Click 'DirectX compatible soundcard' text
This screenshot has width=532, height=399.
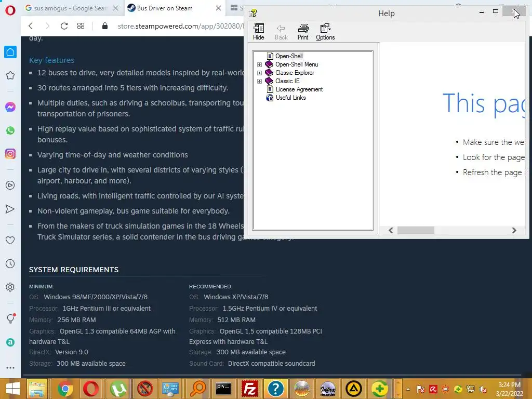pyautogui.click(x=271, y=363)
